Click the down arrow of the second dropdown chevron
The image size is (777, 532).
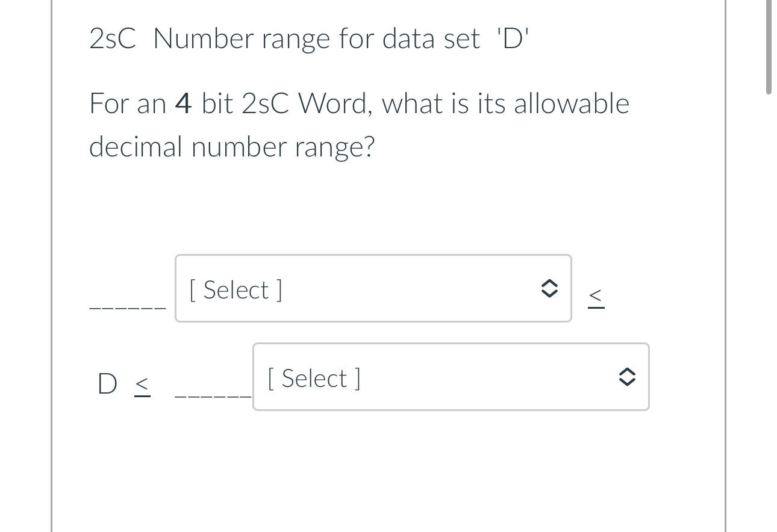click(626, 383)
